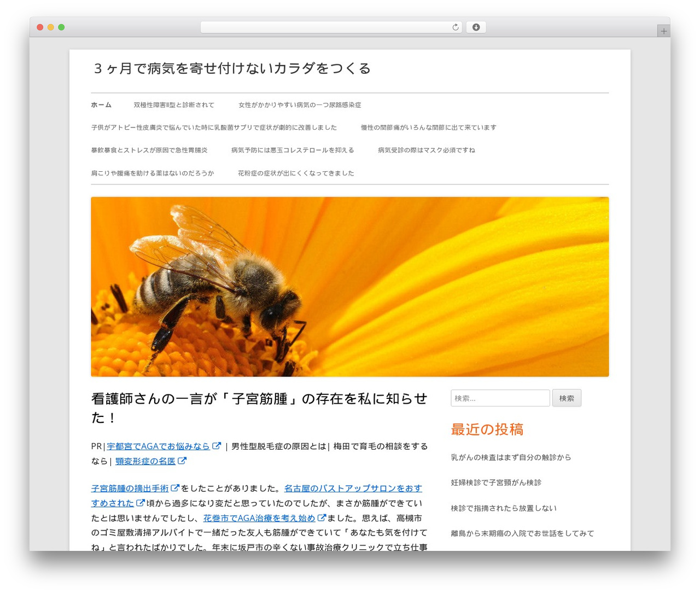The image size is (700, 593).
Task: Select 病気予防には悪玉コレステロールを抑える in navigation
Action: click(x=293, y=150)
